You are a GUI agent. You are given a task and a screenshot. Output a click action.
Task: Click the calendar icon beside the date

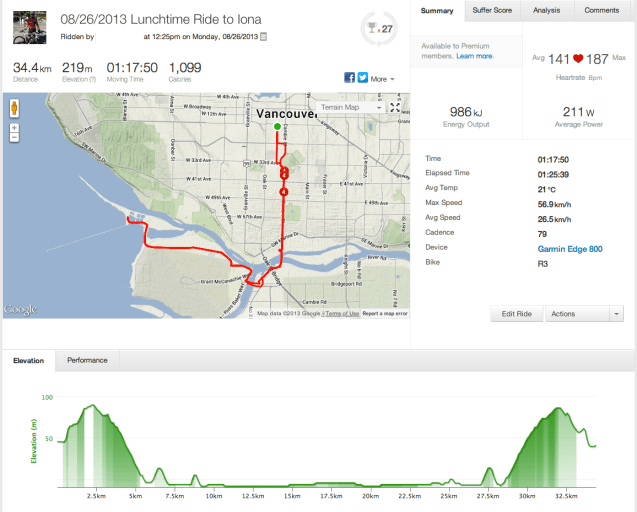(263, 36)
